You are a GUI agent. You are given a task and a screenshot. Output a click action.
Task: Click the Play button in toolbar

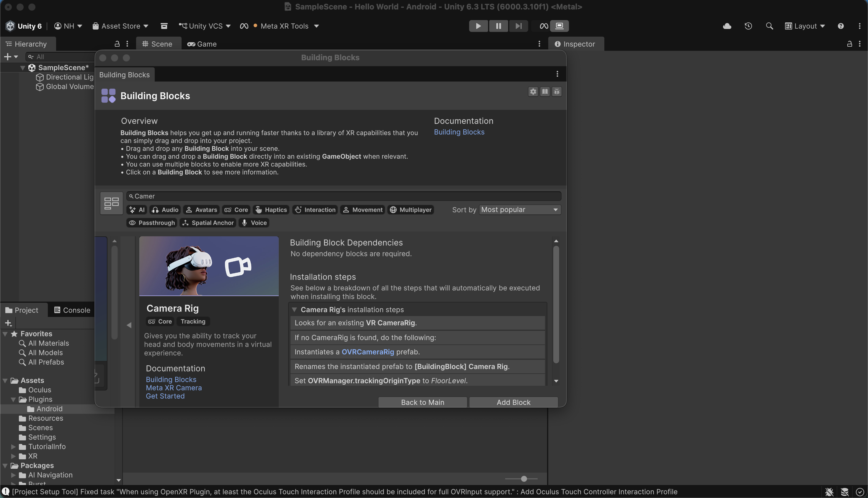[478, 26]
